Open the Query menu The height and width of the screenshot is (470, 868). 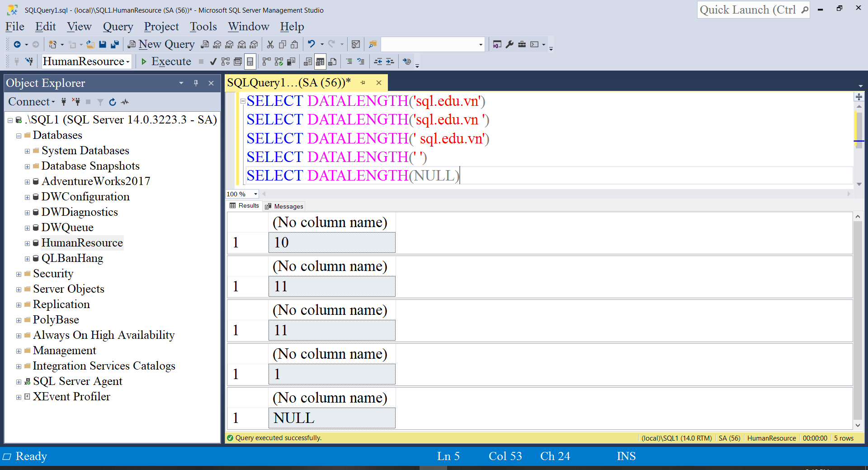[118, 27]
